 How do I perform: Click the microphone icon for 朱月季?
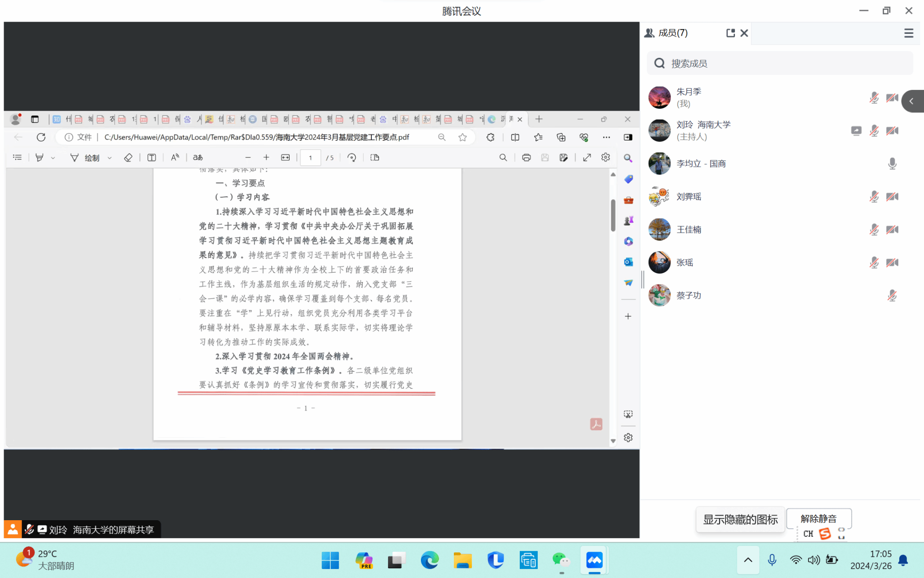click(874, 98)
